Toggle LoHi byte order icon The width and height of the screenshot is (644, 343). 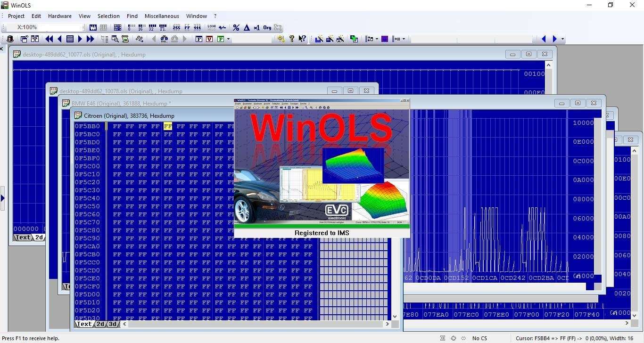(211, 28)
